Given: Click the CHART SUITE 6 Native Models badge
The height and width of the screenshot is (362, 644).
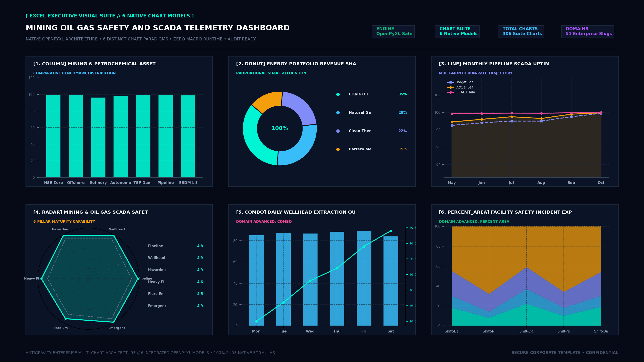Looking at the screenshot, I should tap(457, 32).
